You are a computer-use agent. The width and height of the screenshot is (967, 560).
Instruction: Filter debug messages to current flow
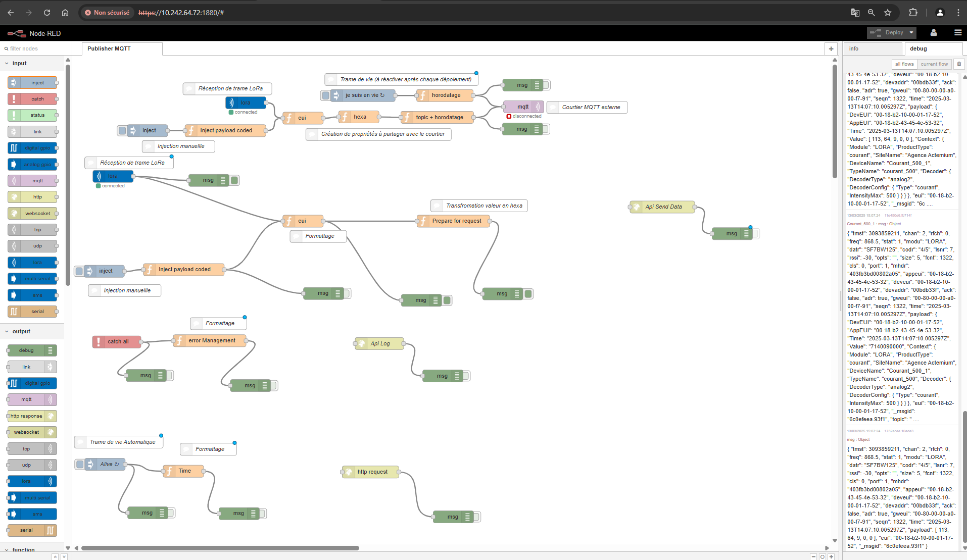[934, 64]
